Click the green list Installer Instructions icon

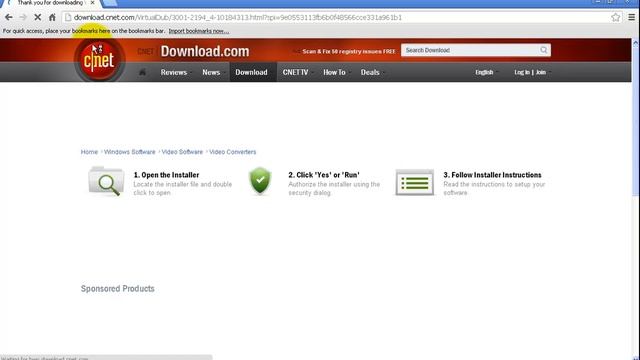(x=414, y=182)
